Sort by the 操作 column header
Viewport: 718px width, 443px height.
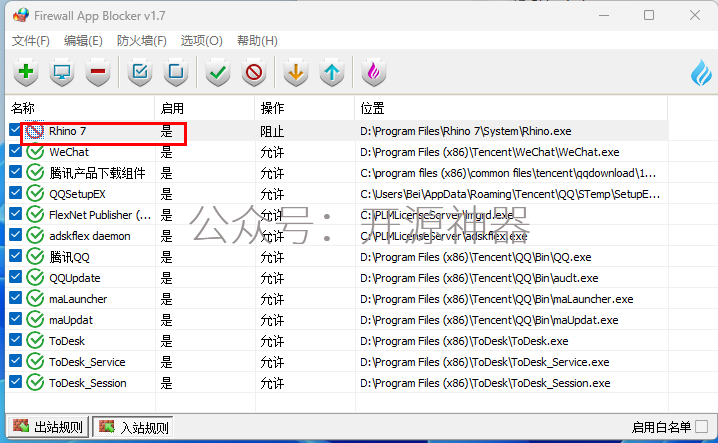tap(305, 108)
